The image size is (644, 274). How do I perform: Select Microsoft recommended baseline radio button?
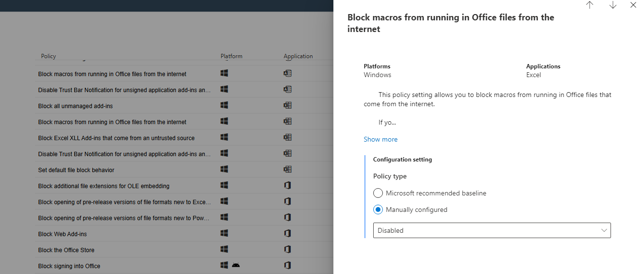coord(378,193)
